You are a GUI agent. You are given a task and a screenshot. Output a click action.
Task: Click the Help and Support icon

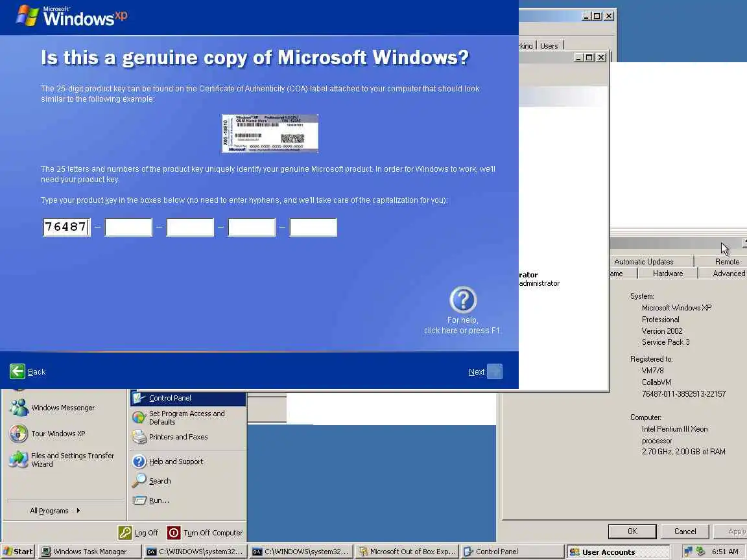pos(139,461)
